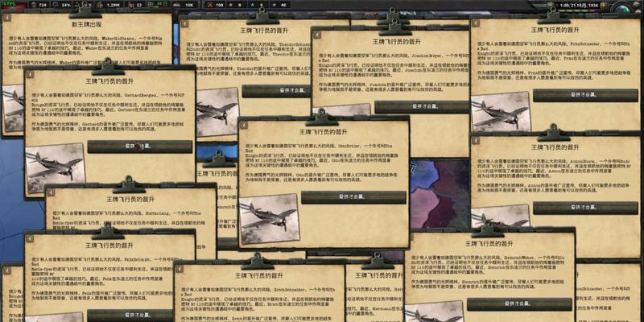Image resolution: width=644 pixels, height=322 pixels.
Task: Open army experience icon showing 100
Action: point(210,5)
